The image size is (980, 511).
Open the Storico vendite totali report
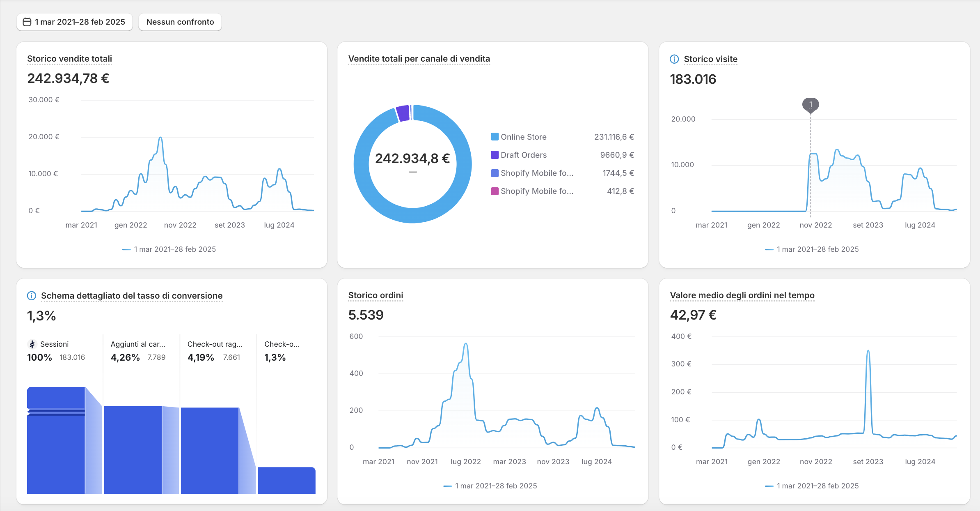(x=69, y=59)
